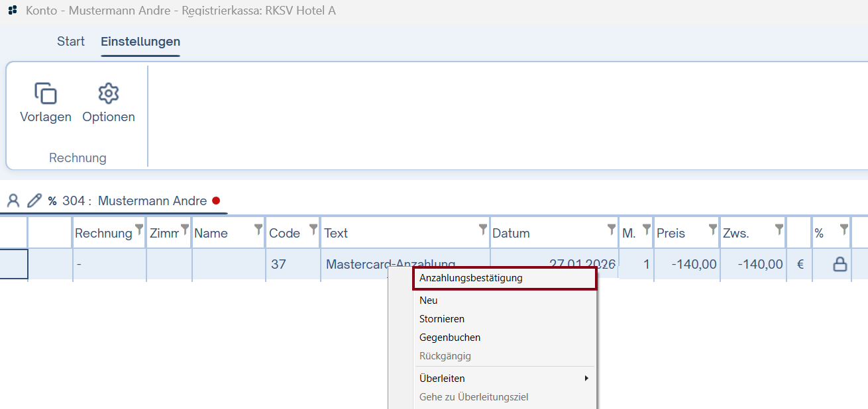868x409 pixels.
Task: Click the red status dot after Mustermann Andre
Action: pyautogui.click(x=216, y=201)
